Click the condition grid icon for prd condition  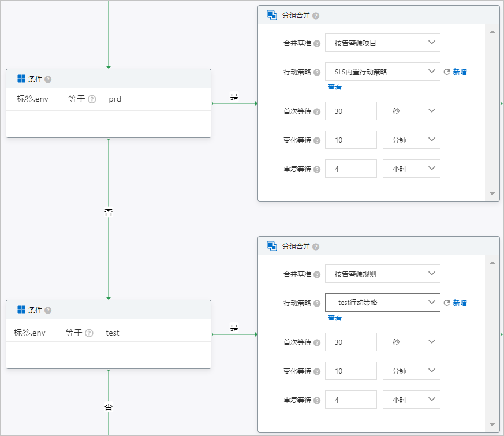click(21, 79)
